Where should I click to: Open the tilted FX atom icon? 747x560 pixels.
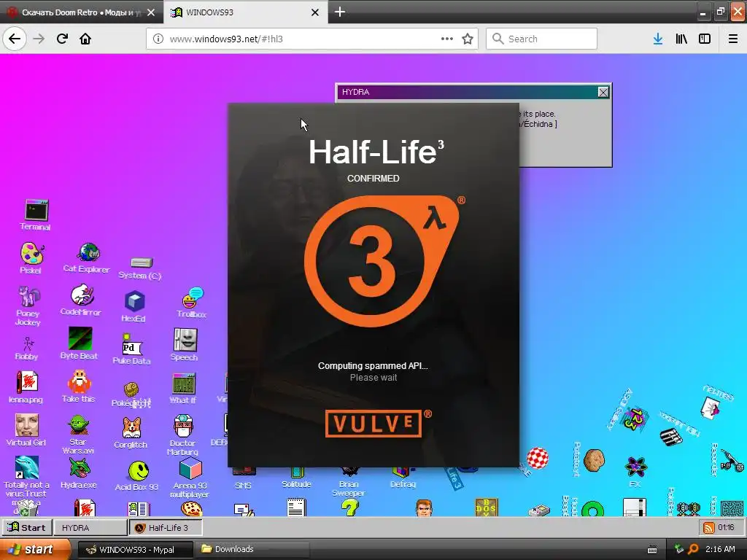tap(635, 472)
